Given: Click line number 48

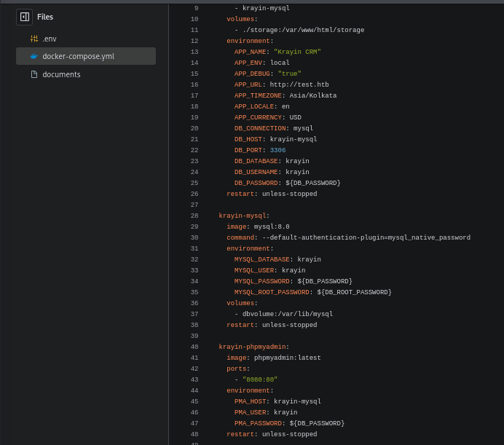Looking at the screenshot, I should click(x=194, y=434).
